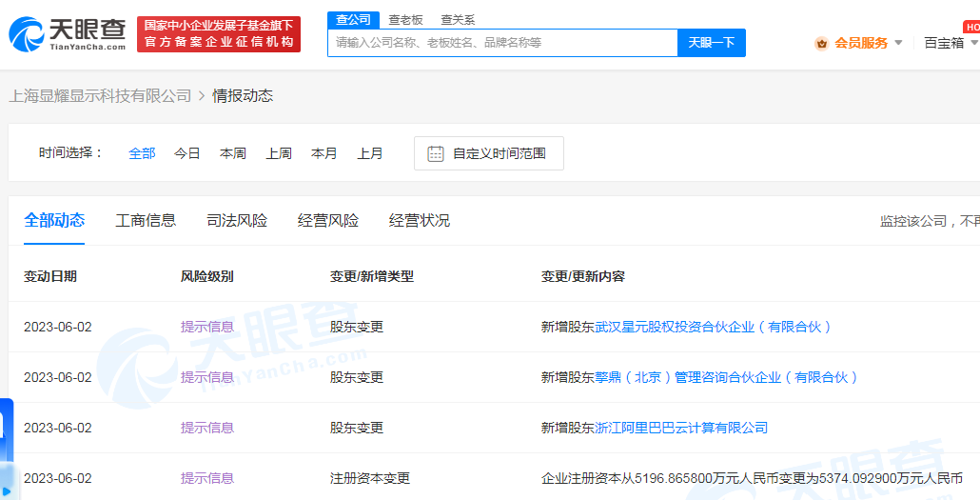Switch to 经营状况 tab

click(x=420, y=220)
